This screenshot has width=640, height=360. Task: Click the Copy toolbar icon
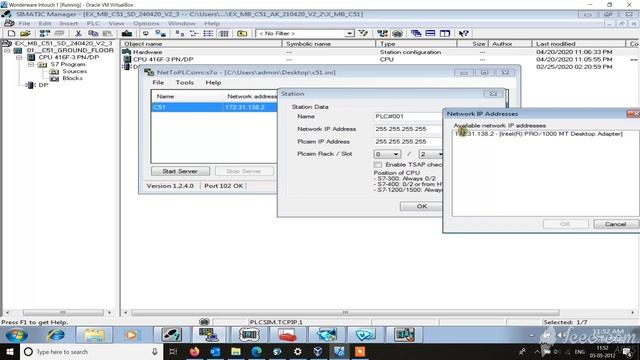pos(93,33)
